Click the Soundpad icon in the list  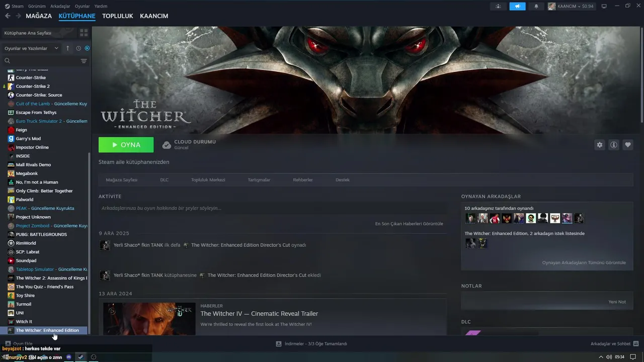click(x=11, y=260)
